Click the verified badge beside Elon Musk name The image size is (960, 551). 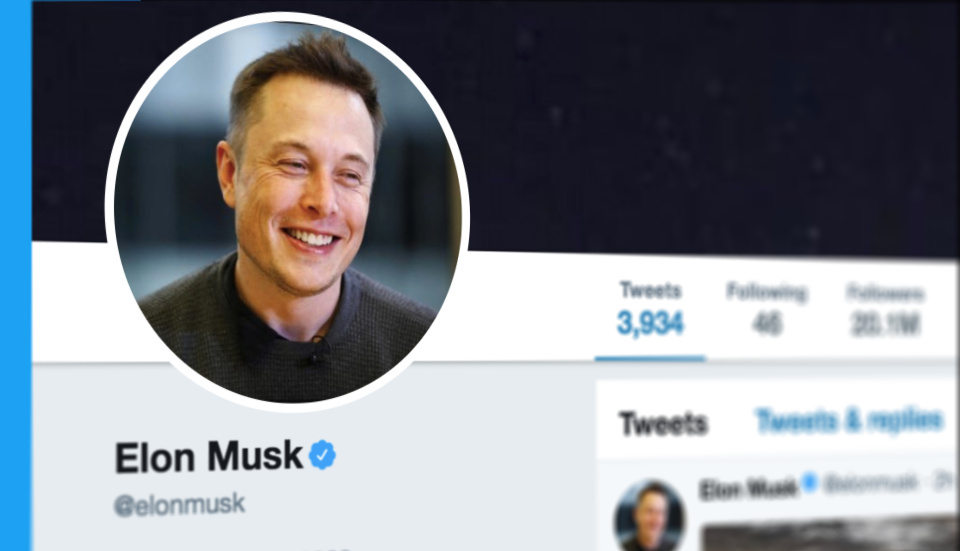tap(322, 455)
